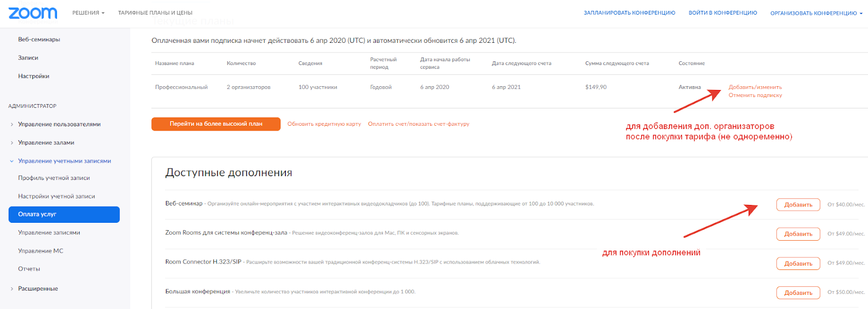Click the Дата следующего счета header

(521, 63)
